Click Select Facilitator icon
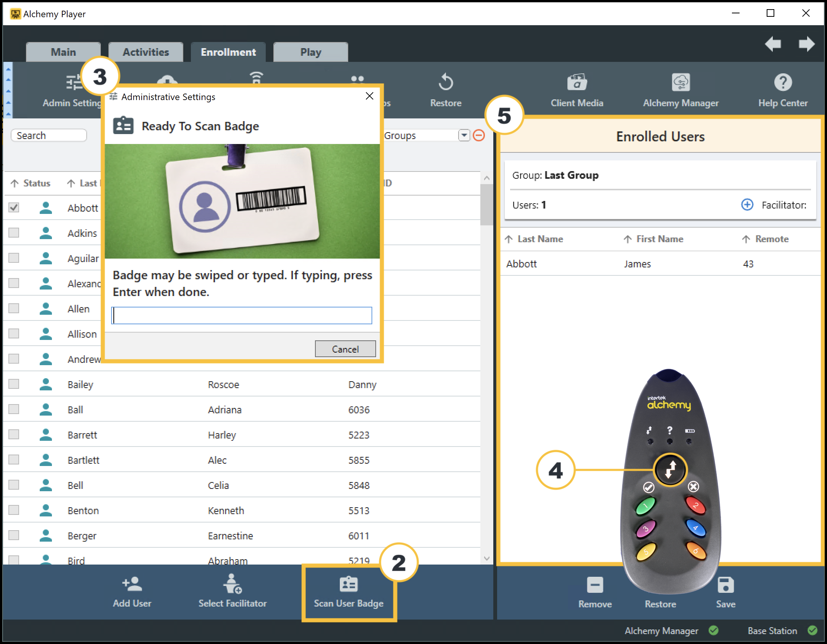The image size is (827, 644). (233, 584)
